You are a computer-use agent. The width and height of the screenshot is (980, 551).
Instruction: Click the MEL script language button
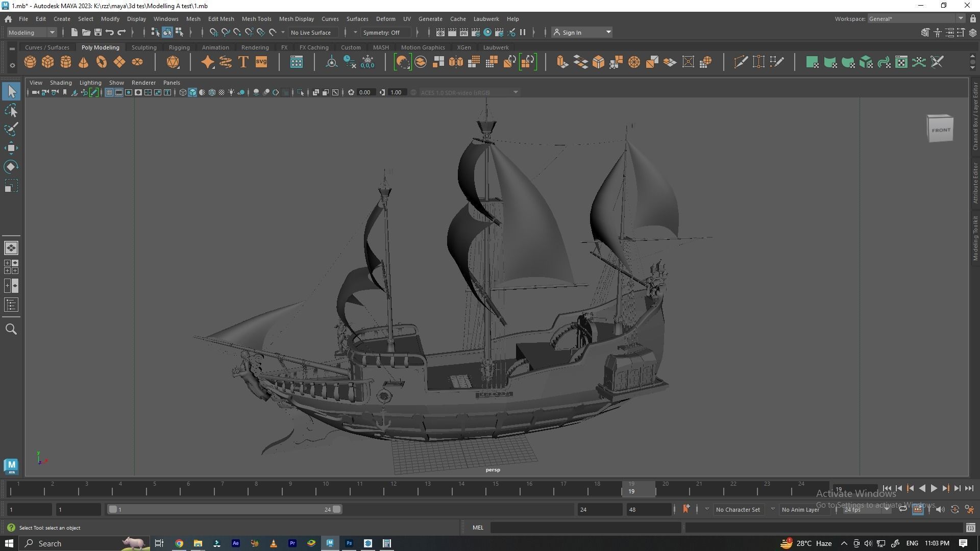pos(478,528)
